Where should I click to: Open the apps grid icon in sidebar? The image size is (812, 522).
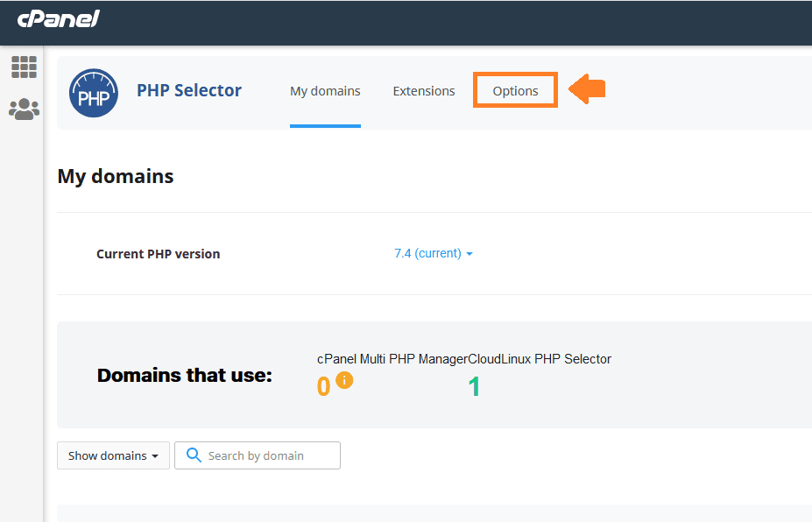24,67
